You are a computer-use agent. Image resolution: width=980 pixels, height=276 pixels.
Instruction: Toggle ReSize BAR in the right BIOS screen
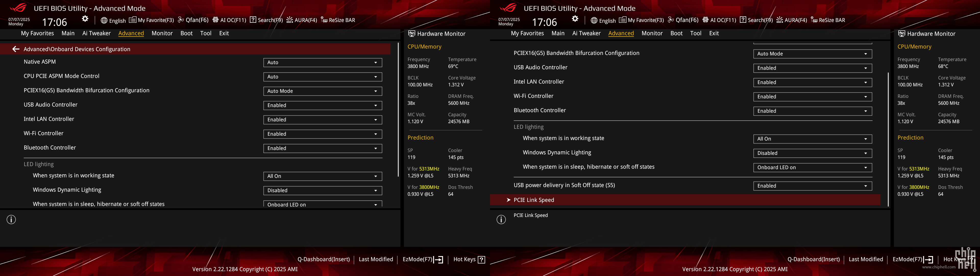(828, 20)
